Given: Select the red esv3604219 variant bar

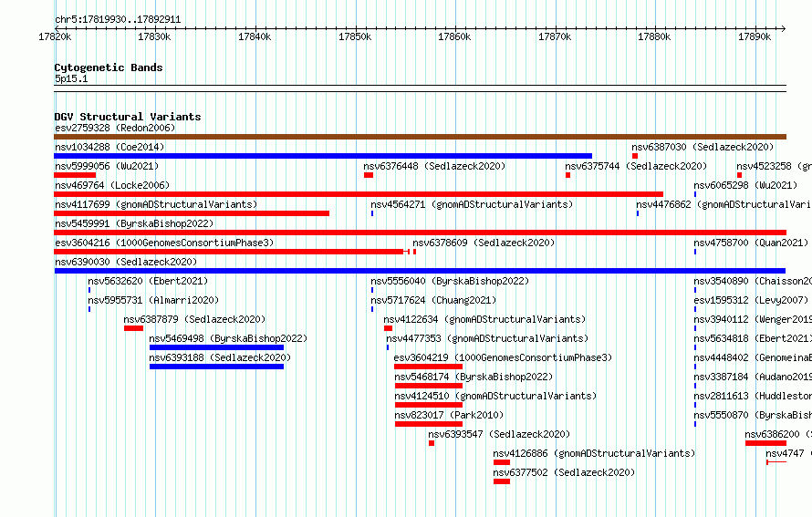Looking at the screenshot, I should pyautogui.click(x=428, y=367).
